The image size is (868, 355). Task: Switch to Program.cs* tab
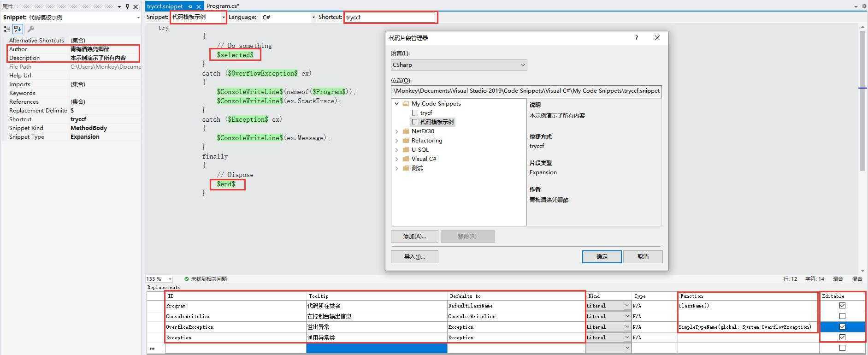click(x=223, y=6)
